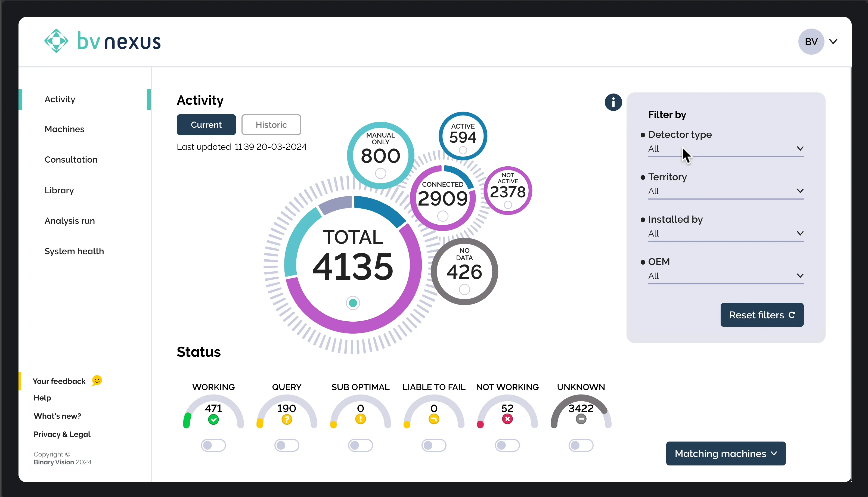Open Analysis run in the sidebar
This screenshot has height=497, width=868.
(x=70, y=221)
